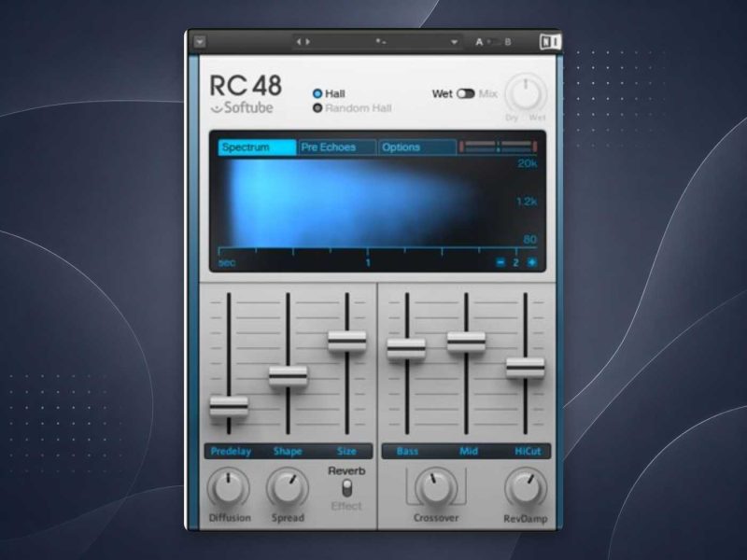Switch to the Spectrum tab
Viewport: 747px width, 560px height.
[x=258, y=147]
